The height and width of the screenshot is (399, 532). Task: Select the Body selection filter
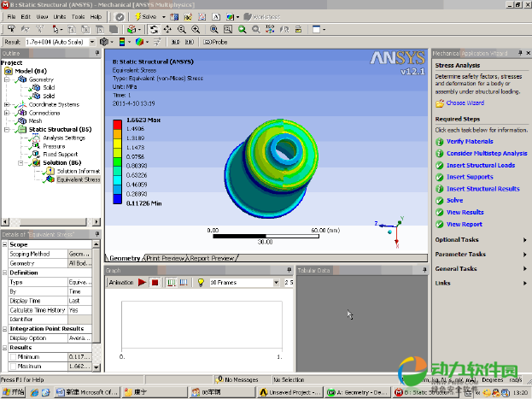pyautogui.click(x=114, y=30)
